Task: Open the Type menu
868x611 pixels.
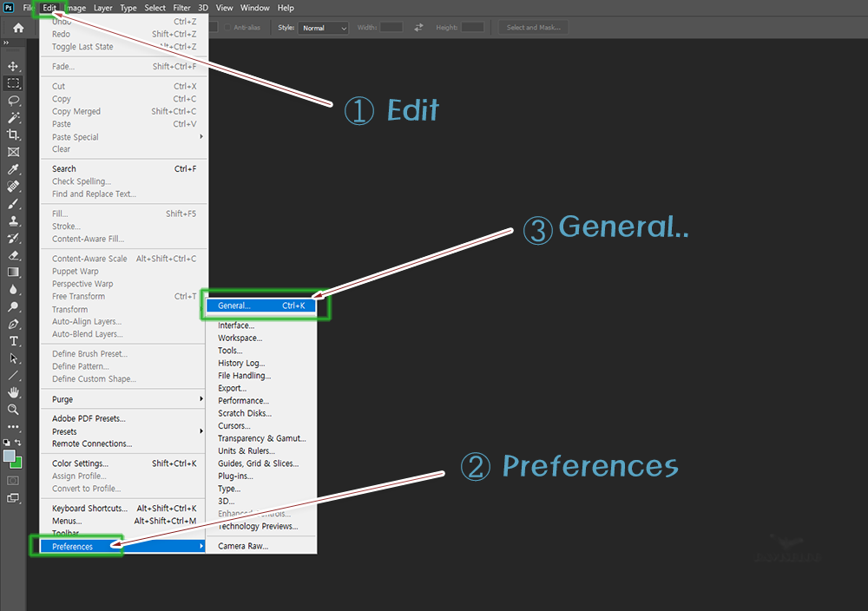Action: coord(128,8)
